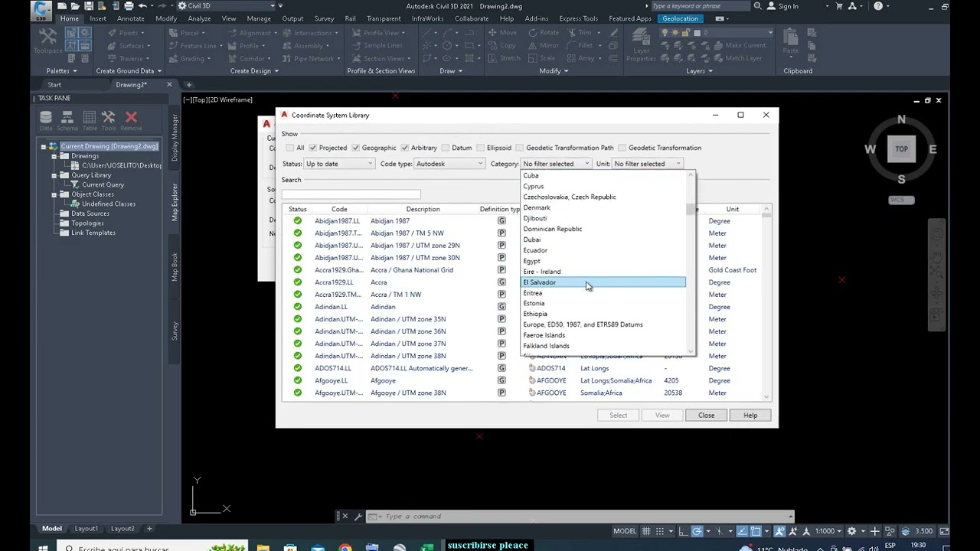Check the Ellipsoid checkbox
Image resolution: width=980 pixels, height=551 pixels.
[x=480, y=148]
